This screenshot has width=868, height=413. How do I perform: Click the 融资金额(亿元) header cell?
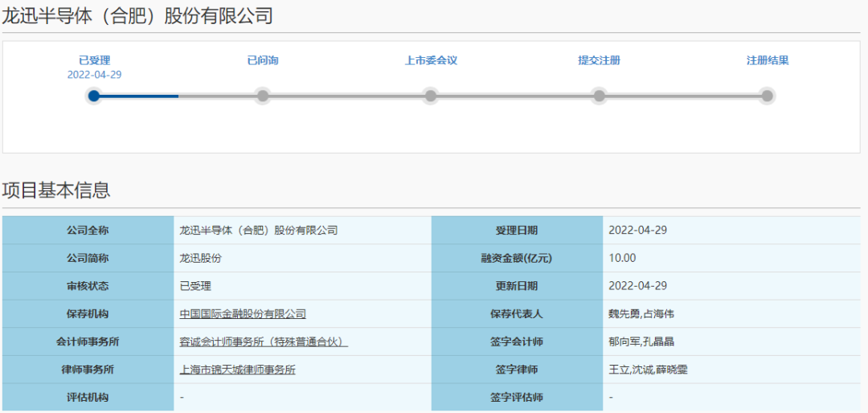pyautogui.click(x=517, y=258)
